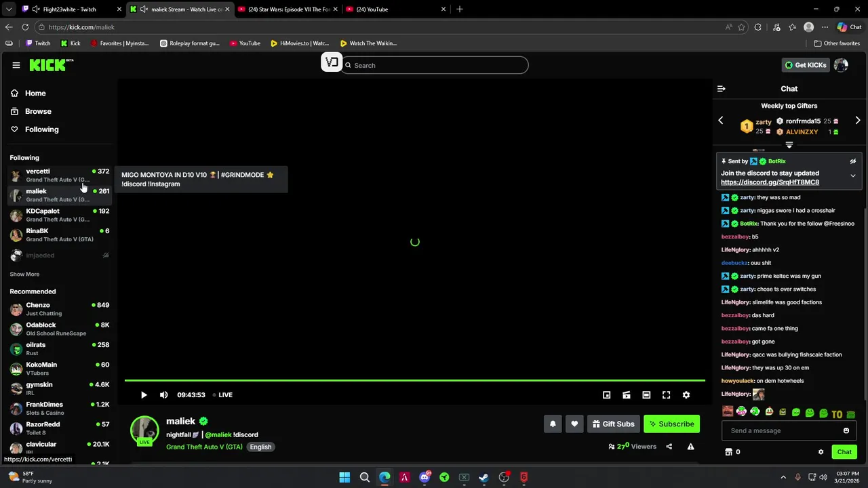This screenshot has height=488, width=868.
Task: Open Odablock's recommended channel
Action: (x=60, y=329)
